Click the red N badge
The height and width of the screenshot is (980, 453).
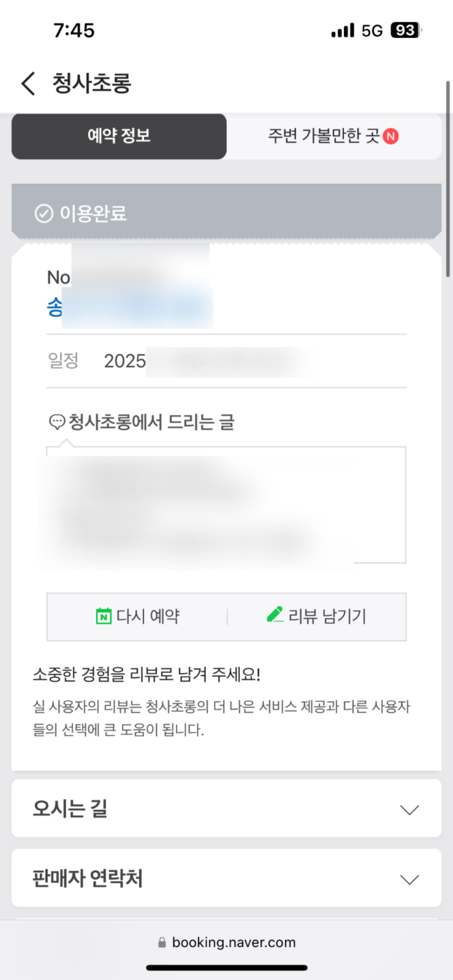[390, 136]
